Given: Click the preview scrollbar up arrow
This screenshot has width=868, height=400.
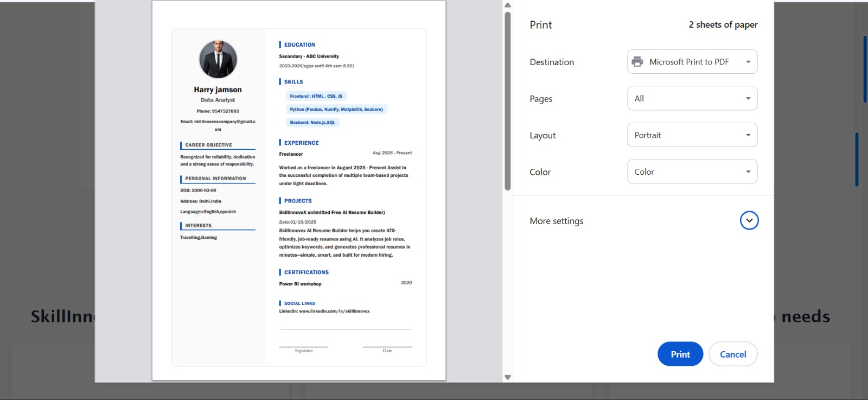Looking at the screenshot, I should [508, 5].
